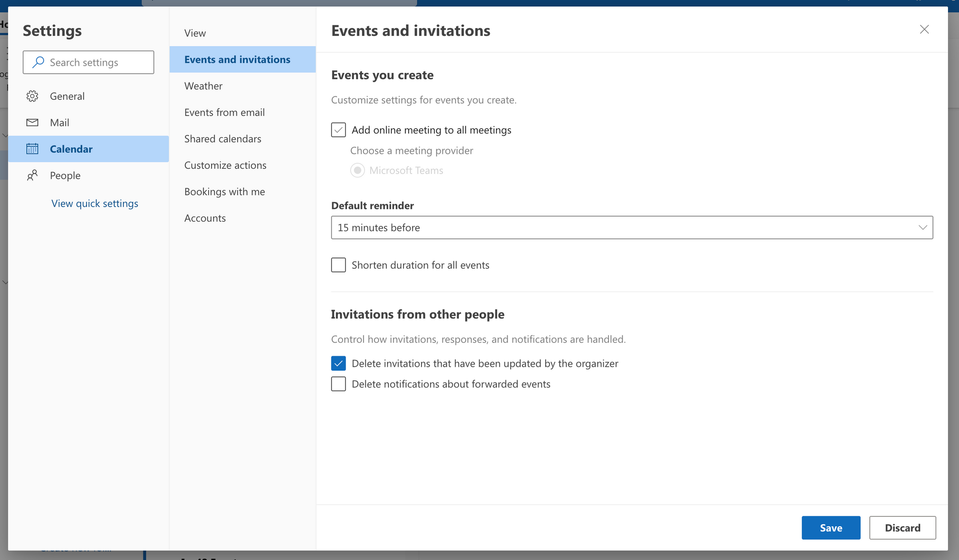Uncheck Delete invitations updated by the organizer
This screenshot has width=959, height=560.
point(338,363)
